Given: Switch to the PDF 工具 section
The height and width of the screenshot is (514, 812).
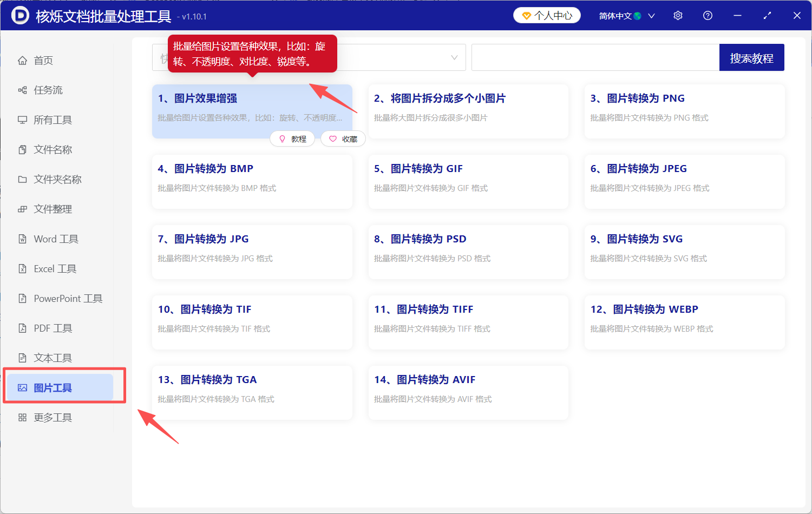Looking at the screenshot, I should tap(23, 328).
